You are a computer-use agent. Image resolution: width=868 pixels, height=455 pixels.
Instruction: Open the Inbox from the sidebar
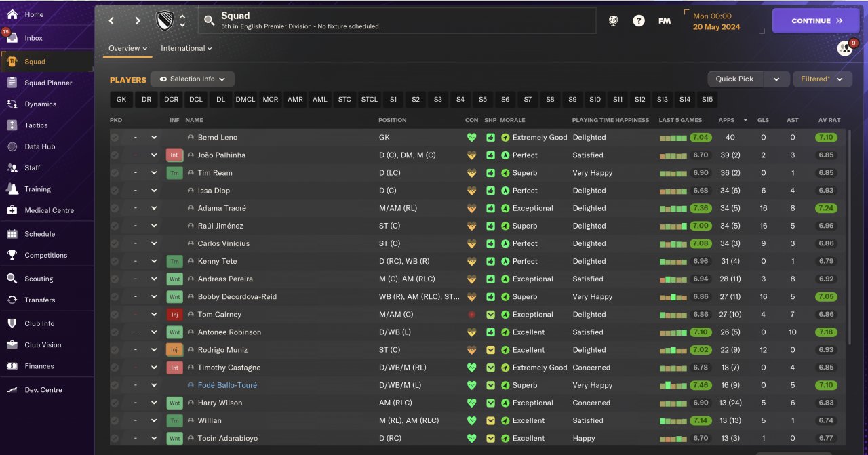tap(33, 38)
